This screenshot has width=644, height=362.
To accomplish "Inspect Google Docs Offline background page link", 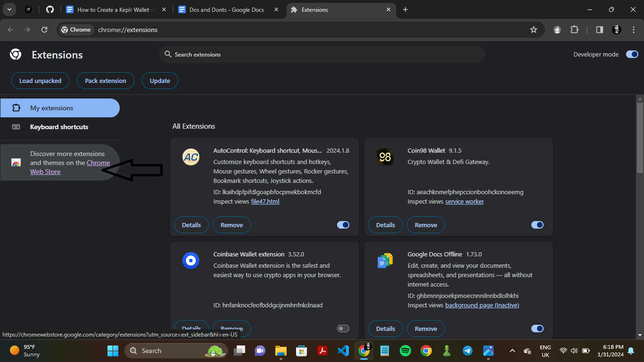I will pyautogui.click(x=482, y=305).
